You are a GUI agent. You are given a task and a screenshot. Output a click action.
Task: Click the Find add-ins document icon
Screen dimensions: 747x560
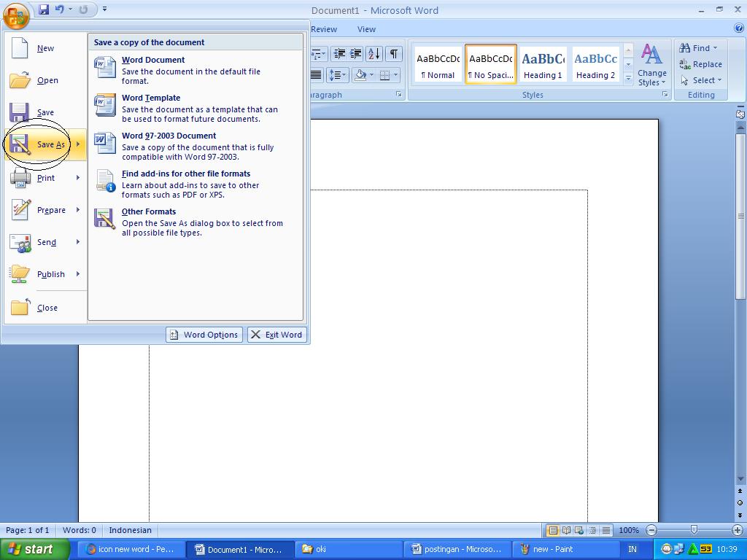tap(105, 181)
